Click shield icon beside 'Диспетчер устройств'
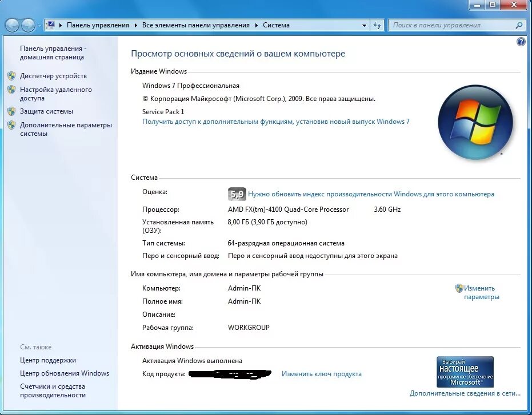The width and height of the screenshot is (532, 415). (x=11, y=76)
